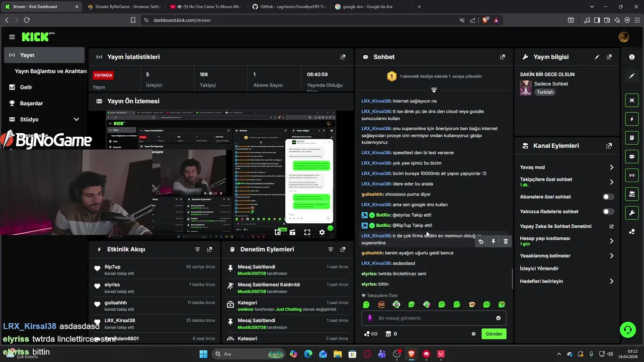Open the hamburger menu beside Kick logo
This screenshot has height=362, width=644.
click(x=12, y=37)
